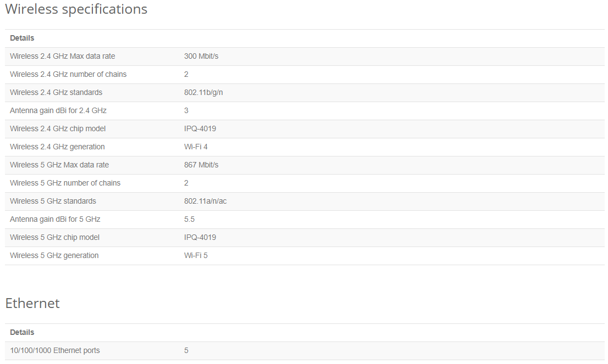Click Wireless 5 GHz generation label

pyautogui.click(x=54, y=256)
